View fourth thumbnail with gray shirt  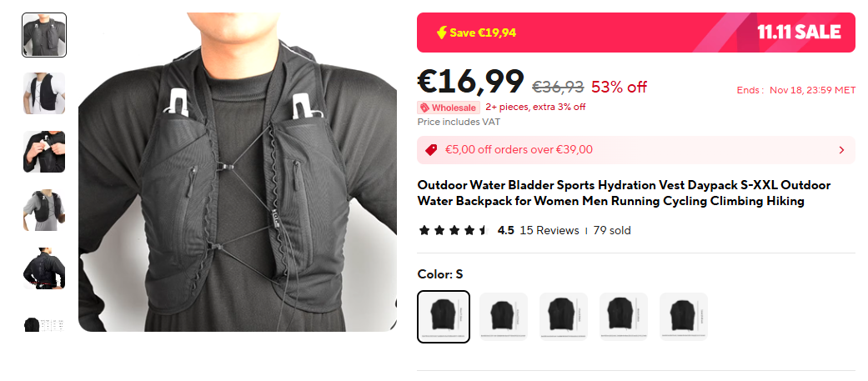pos(44,210)
